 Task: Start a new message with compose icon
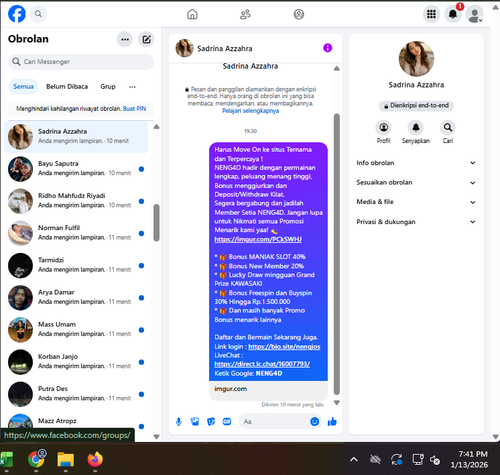146,39
